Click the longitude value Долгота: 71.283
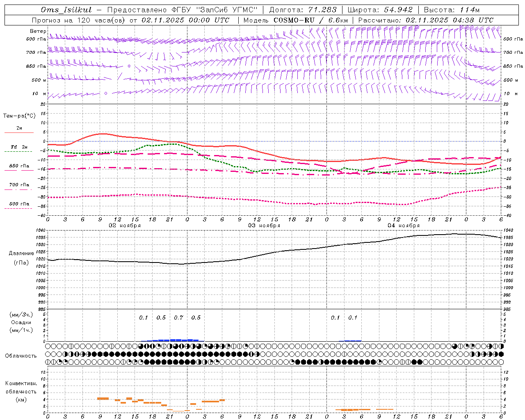 click(x=303, y=10)
